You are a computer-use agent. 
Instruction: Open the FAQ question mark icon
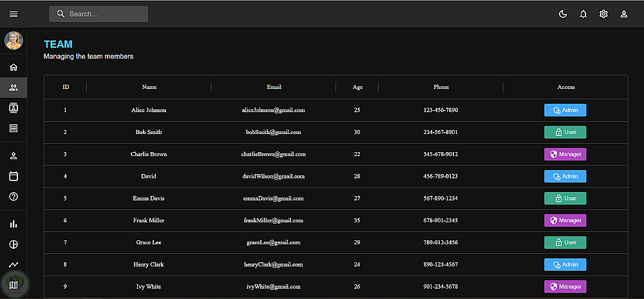pyautogui.click(x=14, y=197)
